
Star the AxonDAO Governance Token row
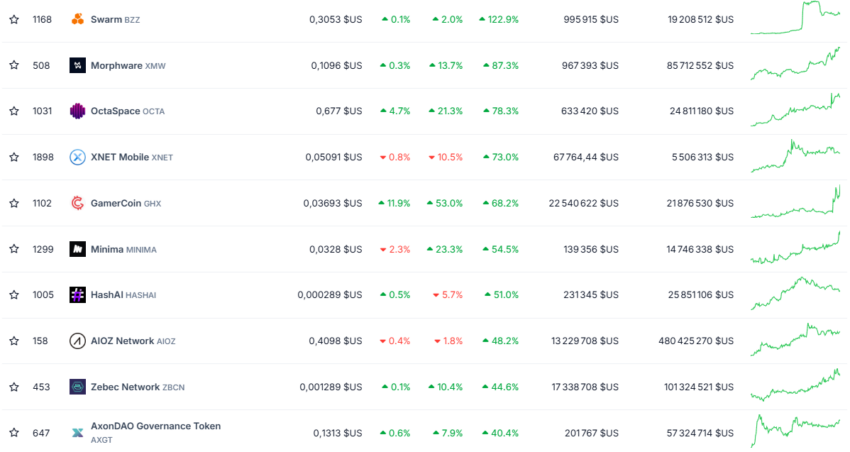click(x=14, y=432)
